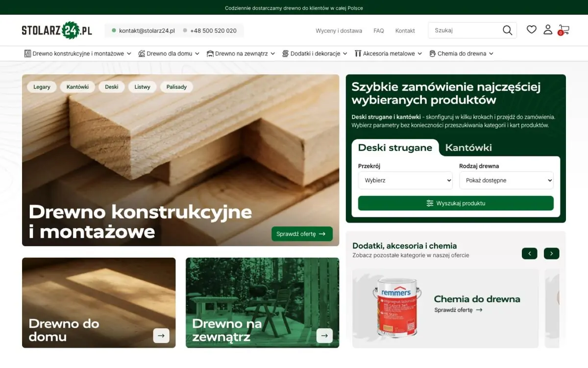
Task: Open the Przekrój dropdown
Action: [x=405, y=181]
